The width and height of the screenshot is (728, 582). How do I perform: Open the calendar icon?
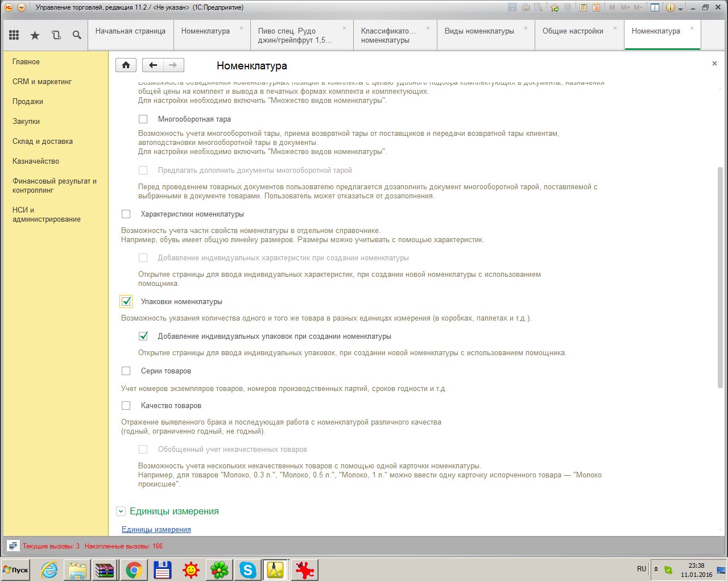coord(596,7)
